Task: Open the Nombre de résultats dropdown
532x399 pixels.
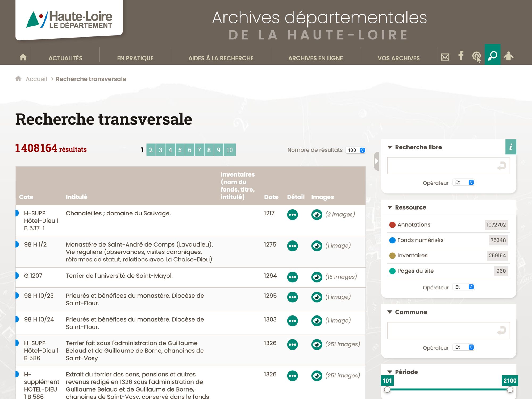Action: (x=356, y=150)
